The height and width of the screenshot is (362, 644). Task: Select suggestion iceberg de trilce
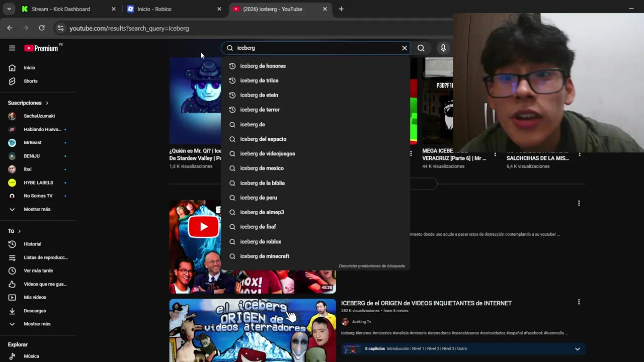pos(315,80)
